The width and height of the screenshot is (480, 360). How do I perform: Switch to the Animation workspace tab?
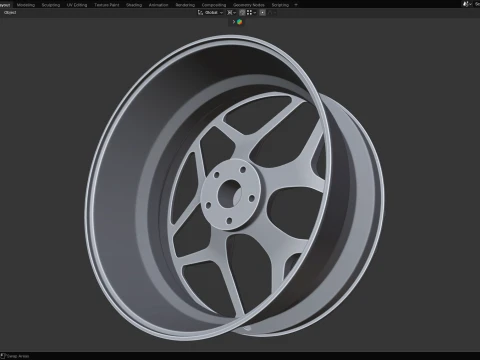click(x=158, y=5)
